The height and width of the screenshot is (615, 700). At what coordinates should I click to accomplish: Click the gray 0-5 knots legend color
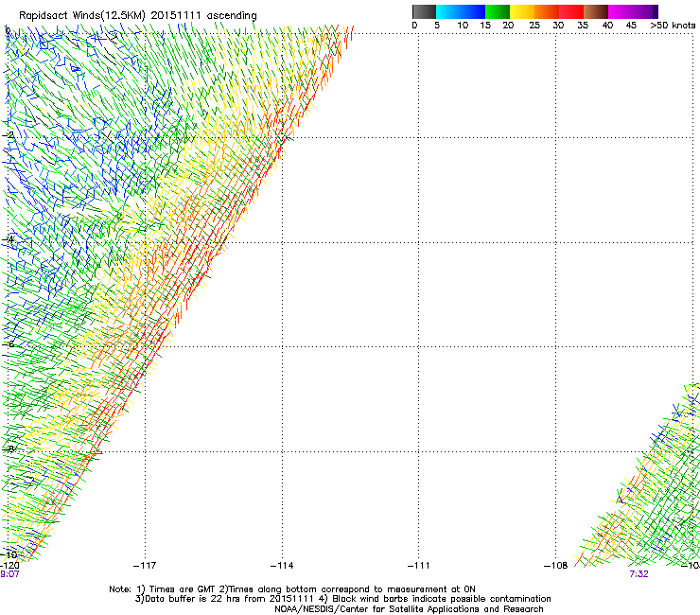(x=424, y=11)
